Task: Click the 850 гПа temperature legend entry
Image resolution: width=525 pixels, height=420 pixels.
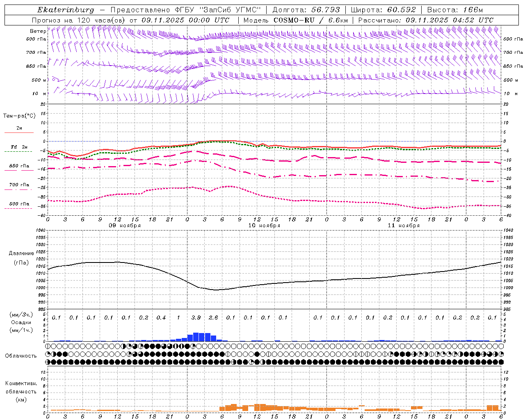Action: (x=19, y=166)
